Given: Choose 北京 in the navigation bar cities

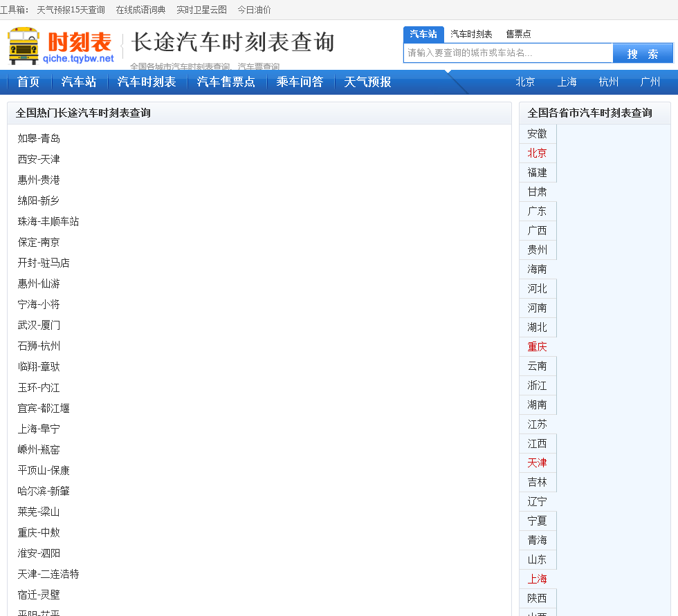Looking at the screenshot, I should click(525, 82).
